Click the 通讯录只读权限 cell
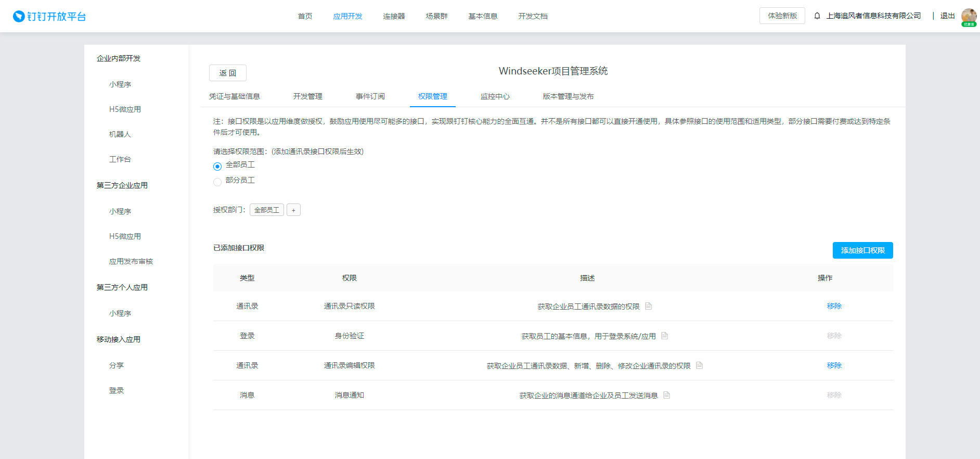The height and width of the screenshot is (459, 980). [x=350, y=306]
